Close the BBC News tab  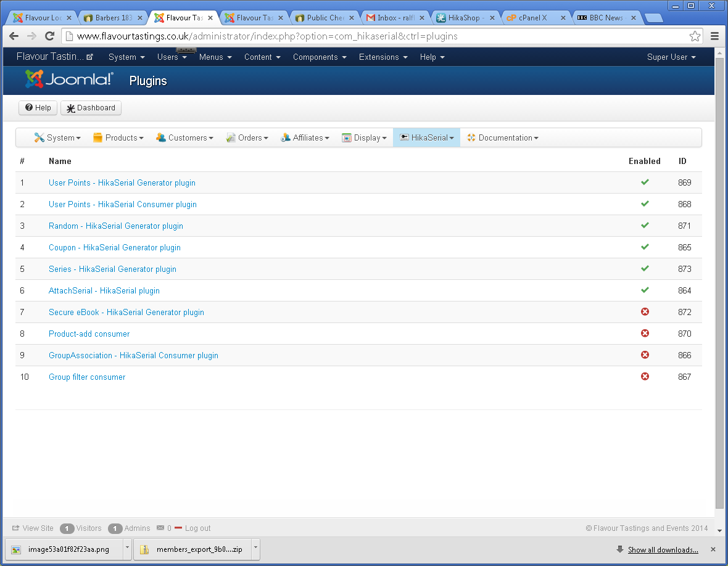coord(633,18)
